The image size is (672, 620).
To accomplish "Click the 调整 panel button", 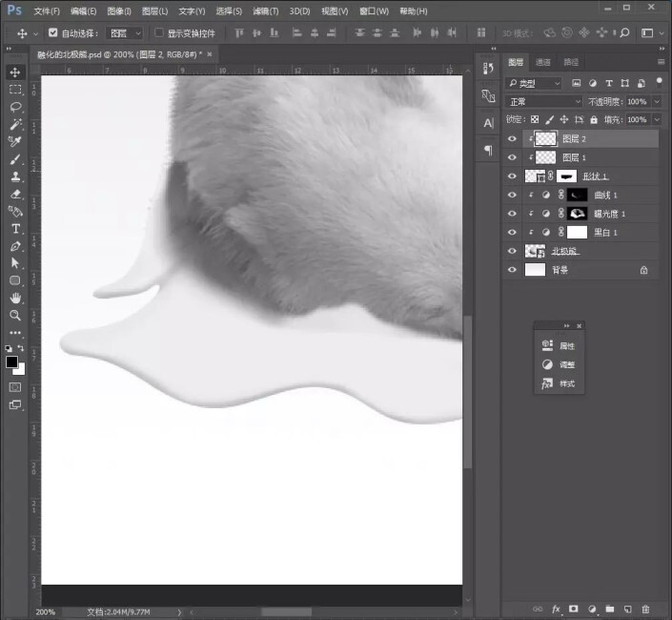I will tap(559, 364).
